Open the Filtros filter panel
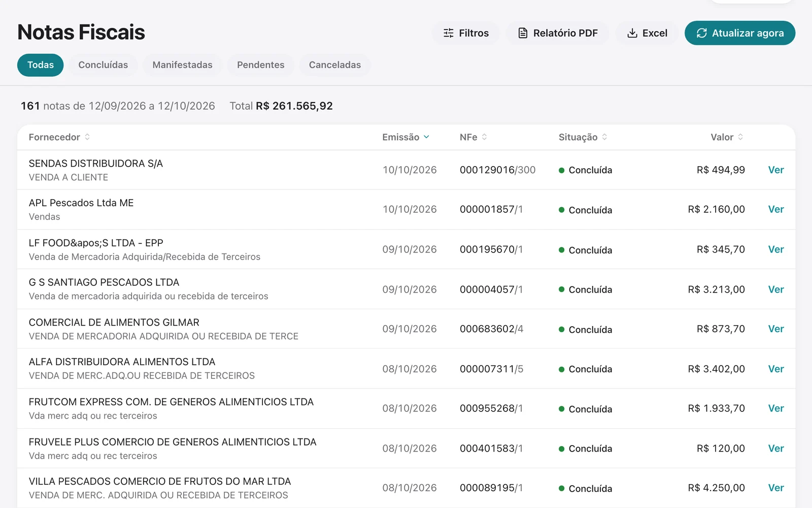The image size is (812, 508). coord(465,33)
